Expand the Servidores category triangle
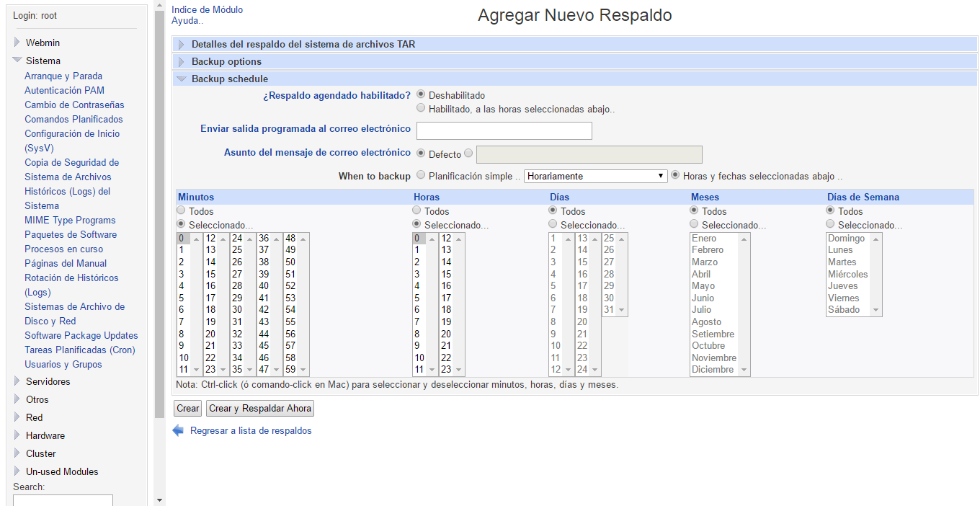Screen dimensions: 980x506 (17, 381)
